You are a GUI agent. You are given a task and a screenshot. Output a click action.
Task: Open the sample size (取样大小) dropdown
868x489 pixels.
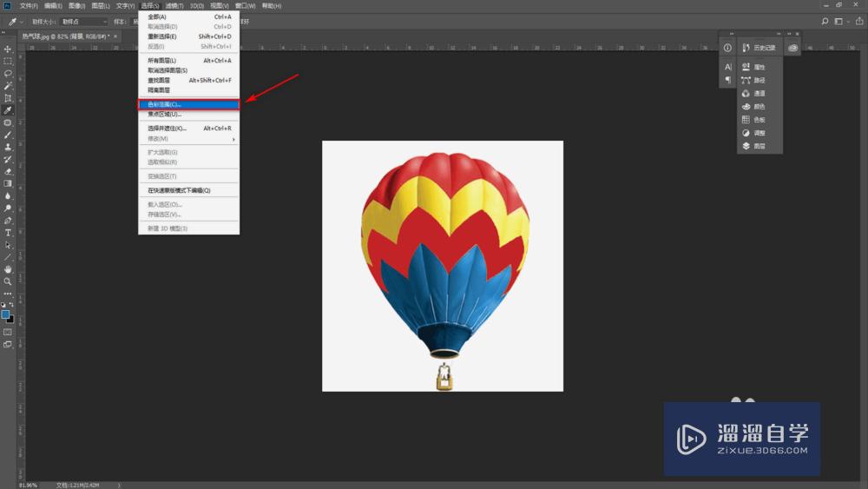[84, 21]
